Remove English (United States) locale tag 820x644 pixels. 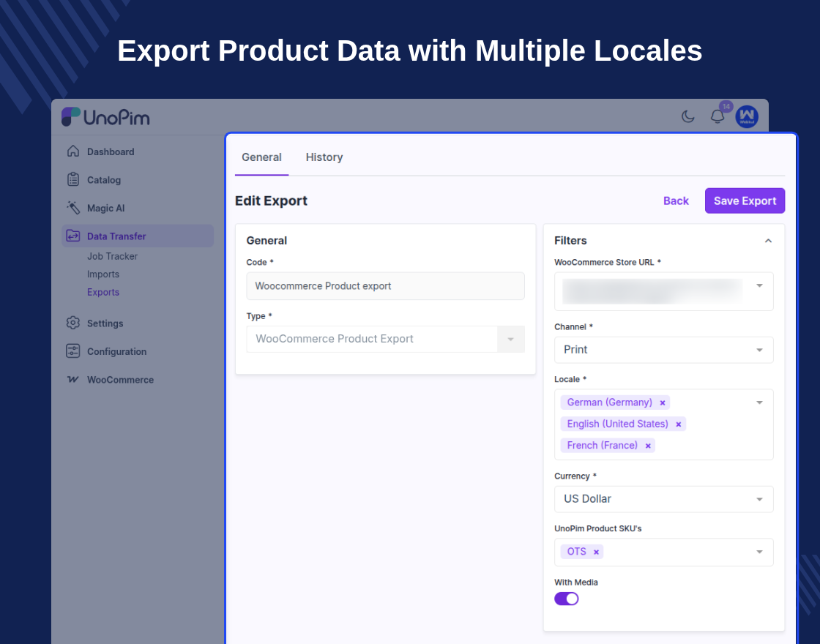point(678,424)
